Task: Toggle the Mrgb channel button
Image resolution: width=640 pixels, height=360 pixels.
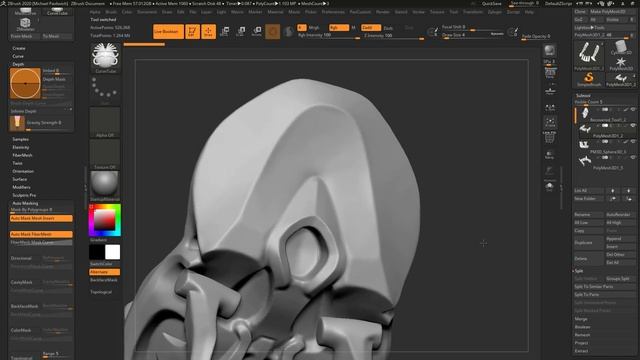Action: 314,28
